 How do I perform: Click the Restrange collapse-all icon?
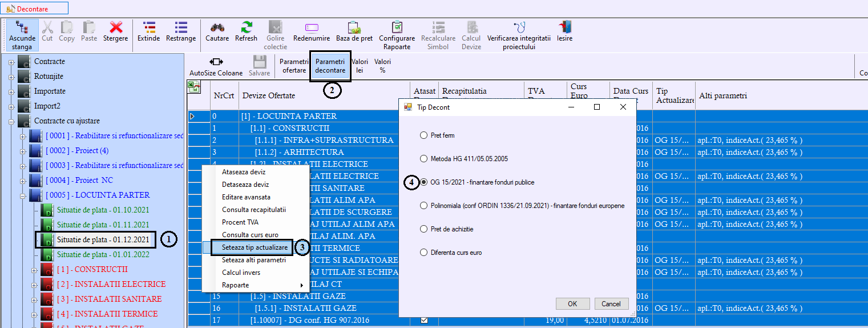[181, 31]
